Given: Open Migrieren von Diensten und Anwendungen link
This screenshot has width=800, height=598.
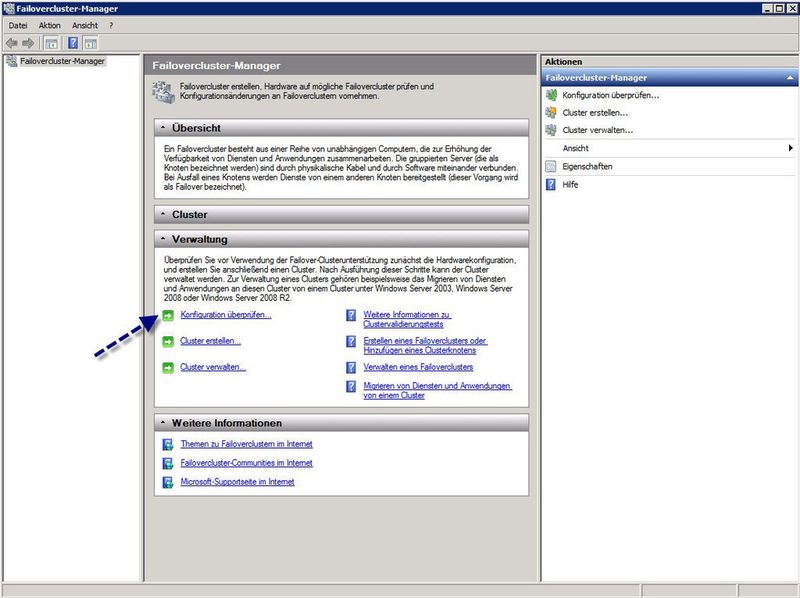Looking at the screenshot, I should coord(437,390).
